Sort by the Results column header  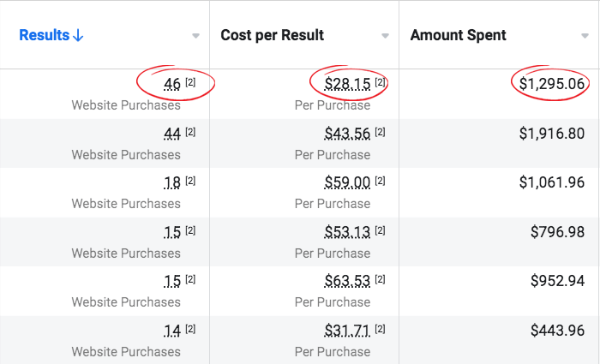(45, 35)
